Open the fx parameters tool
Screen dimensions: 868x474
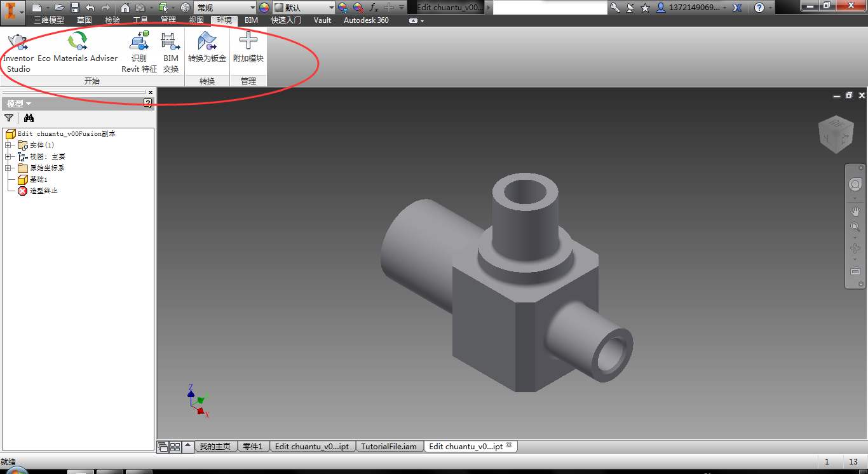374,8
